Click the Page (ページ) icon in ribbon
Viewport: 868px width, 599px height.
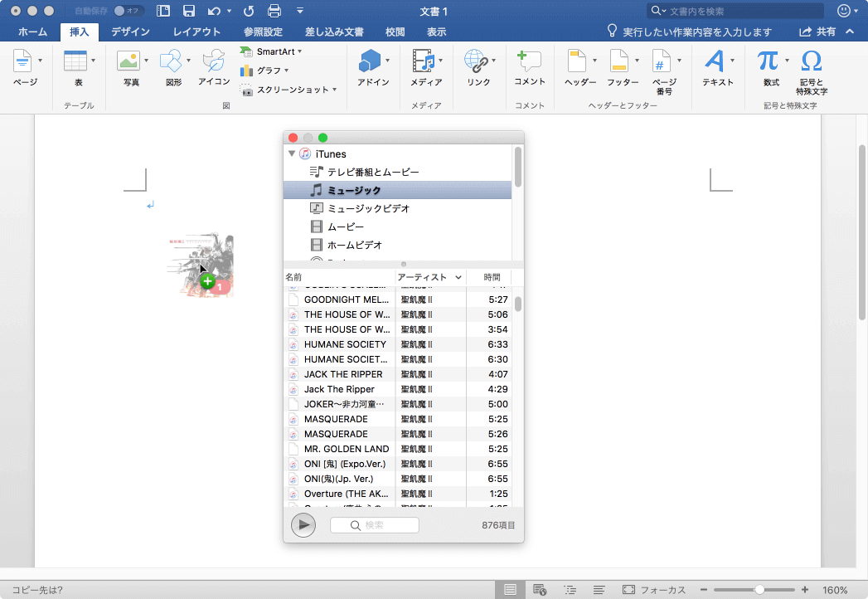tap(22, 61)
